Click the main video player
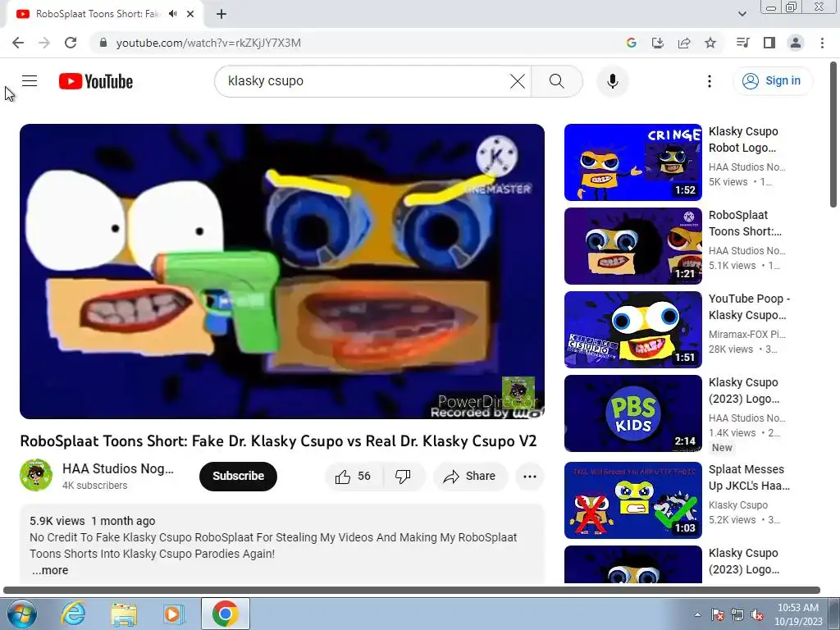This screenshot has height=630, width=840. click(x=282, y=271)
